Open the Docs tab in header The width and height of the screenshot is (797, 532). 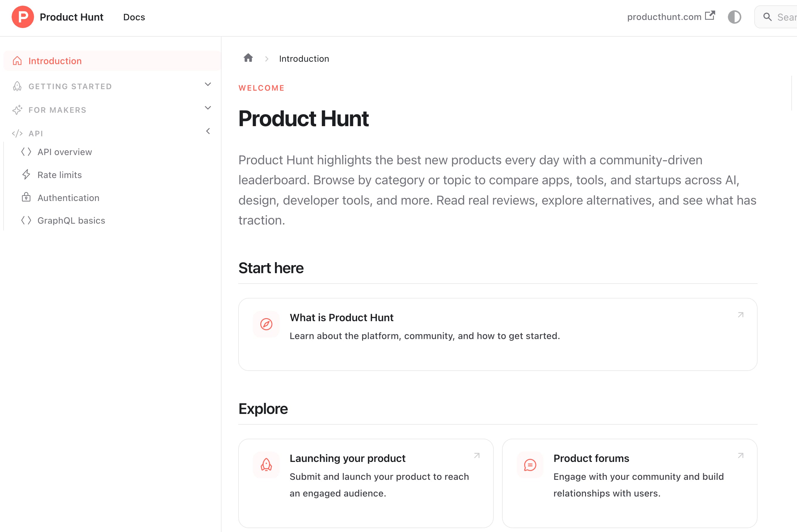click(134, 17)
